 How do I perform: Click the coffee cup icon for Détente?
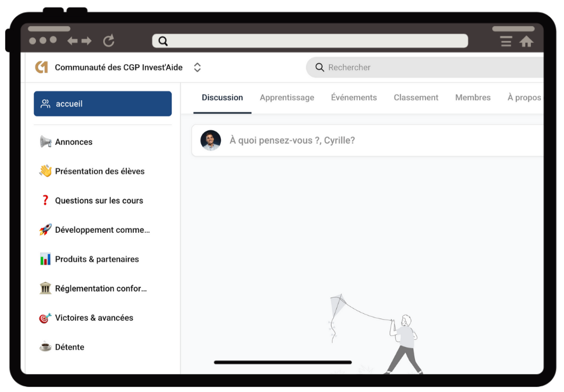click(45, 347)
